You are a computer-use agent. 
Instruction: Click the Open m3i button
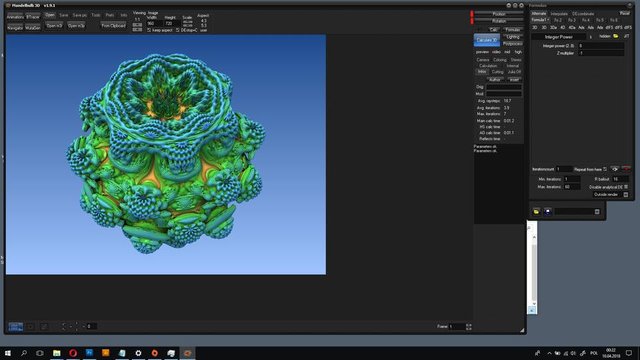click(54, 25)
